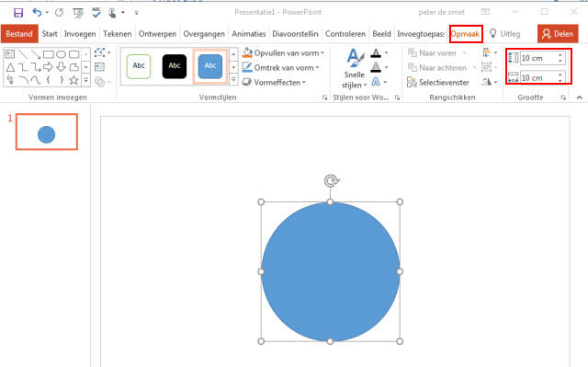Apply the black Abc shape style

pos(175,66)
